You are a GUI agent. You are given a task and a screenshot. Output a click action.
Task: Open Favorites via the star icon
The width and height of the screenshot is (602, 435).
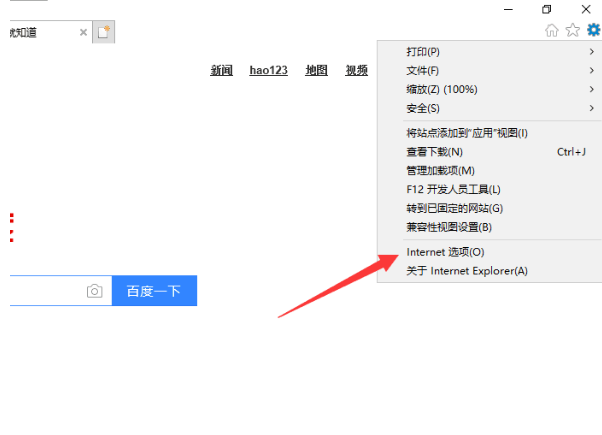572,30
